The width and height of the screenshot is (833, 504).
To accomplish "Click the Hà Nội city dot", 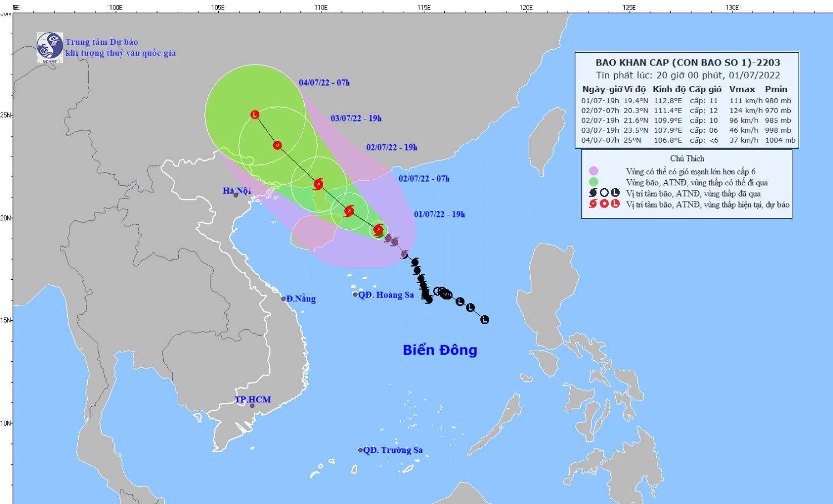I will click(236, 195).
